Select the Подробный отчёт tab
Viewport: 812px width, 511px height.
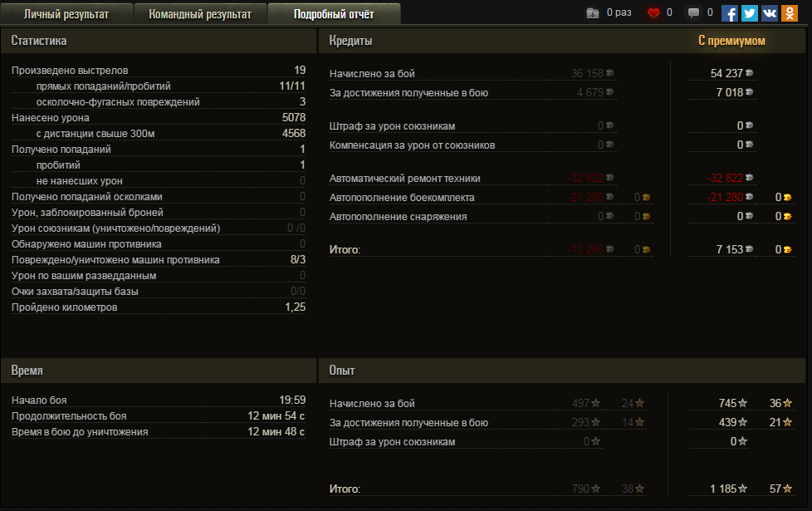pyautogui.click(x=334, y=14)
